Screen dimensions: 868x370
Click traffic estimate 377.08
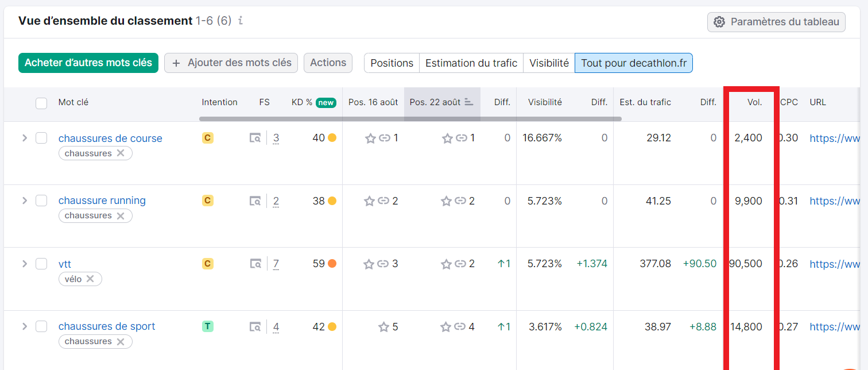click(655, 264)
